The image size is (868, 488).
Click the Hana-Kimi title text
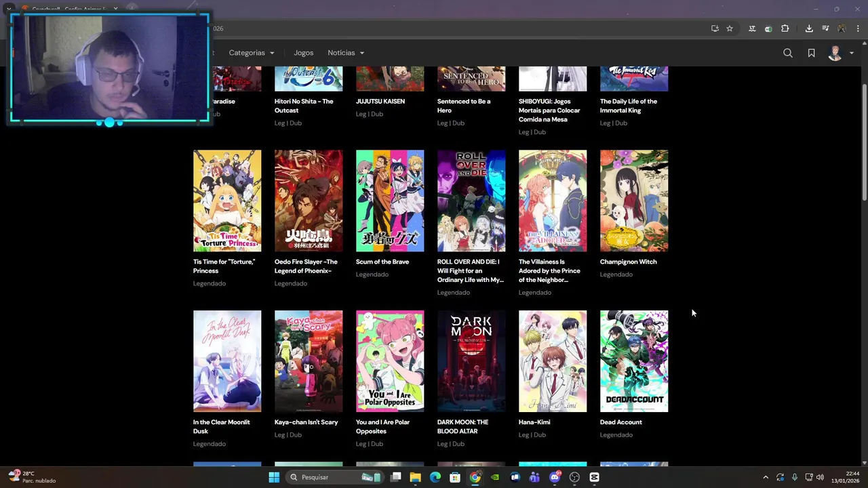[x=534, y=422]
